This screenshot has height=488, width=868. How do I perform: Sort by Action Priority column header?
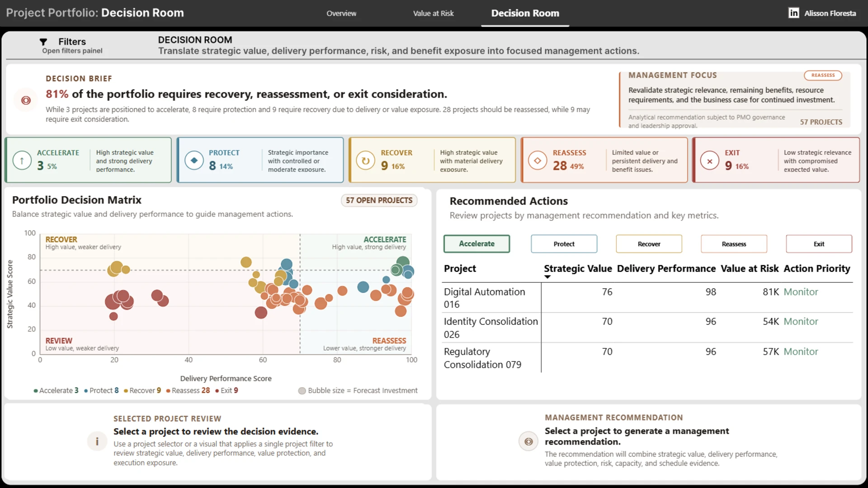(x=816, y=268)
